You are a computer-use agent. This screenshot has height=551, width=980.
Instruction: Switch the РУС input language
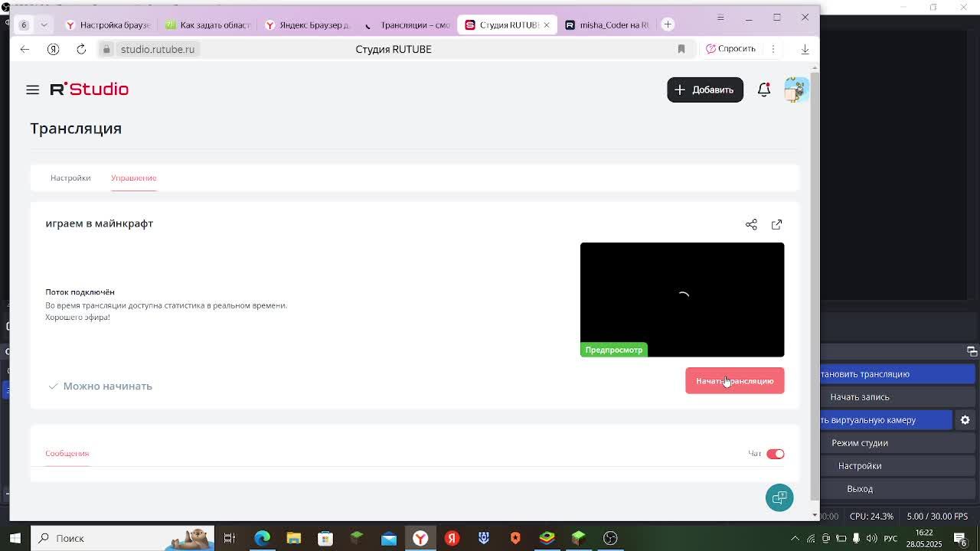coord(892,538)
